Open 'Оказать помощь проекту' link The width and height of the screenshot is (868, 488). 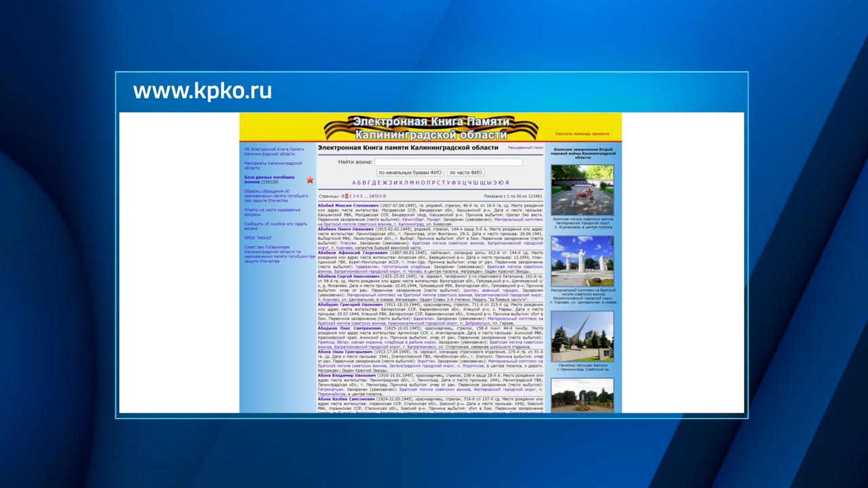tap(582, 134)
